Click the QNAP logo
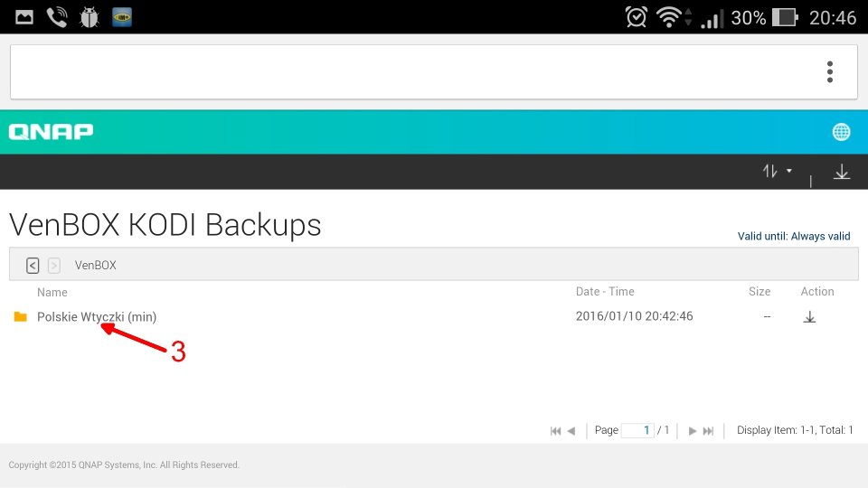The height and width of the screenshot is (488, 868). click(x=51, y=132)
